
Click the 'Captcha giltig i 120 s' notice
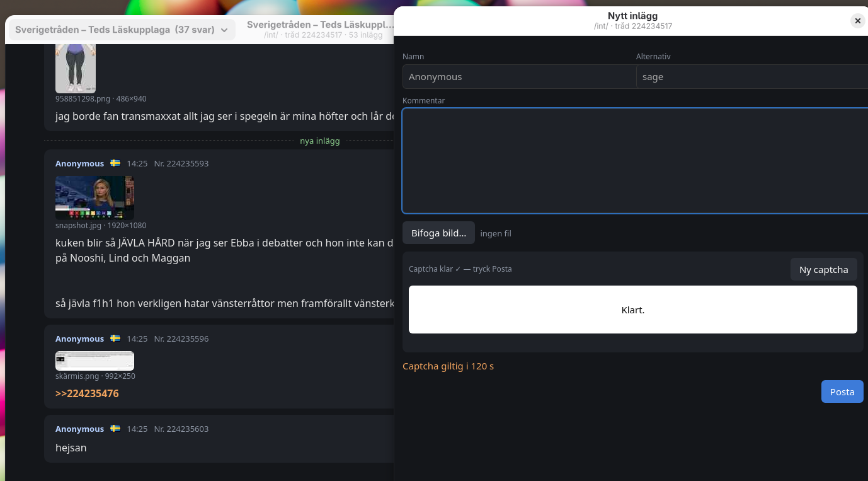[448, 366]
